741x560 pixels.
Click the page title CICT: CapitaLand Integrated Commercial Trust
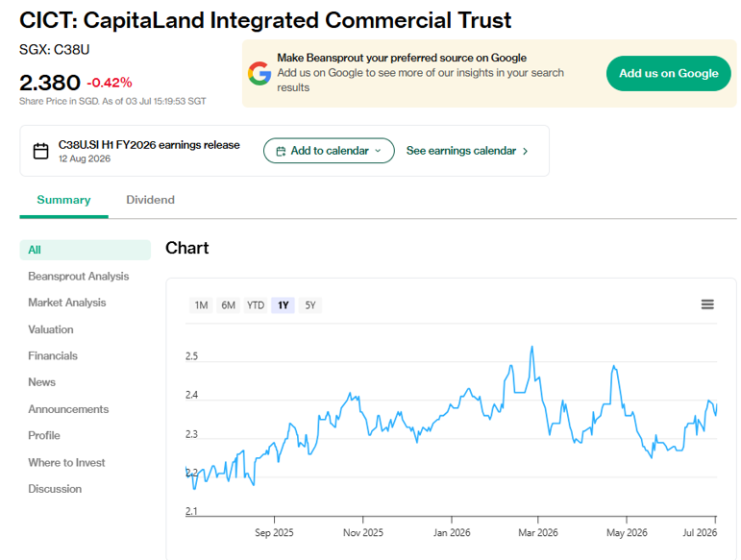pyautogui.click(x=265, y=20)
